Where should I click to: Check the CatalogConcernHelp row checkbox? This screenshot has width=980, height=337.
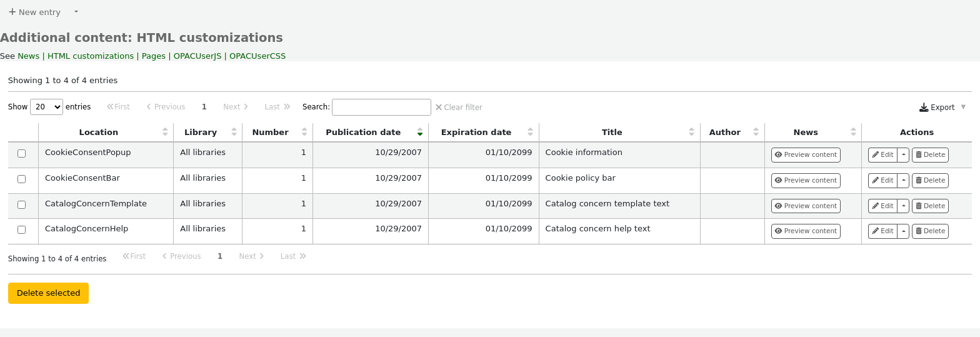[x=22, y=230]
